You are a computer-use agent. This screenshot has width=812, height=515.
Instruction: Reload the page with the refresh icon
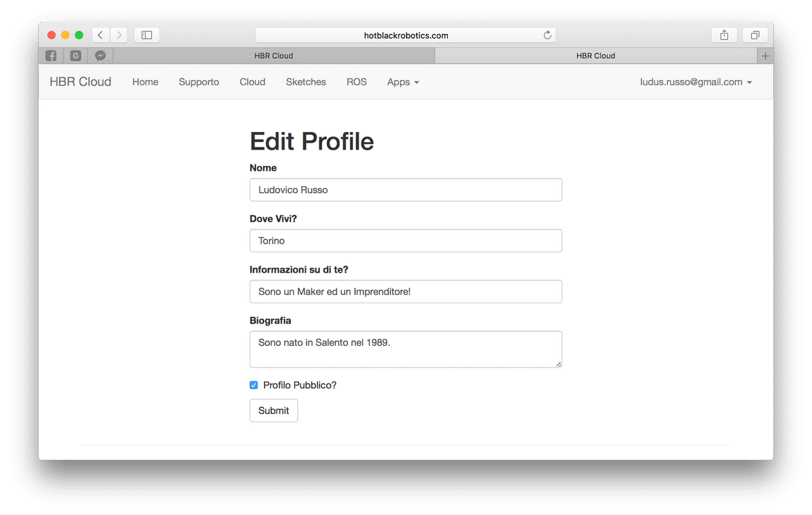[x=547, y=35]
